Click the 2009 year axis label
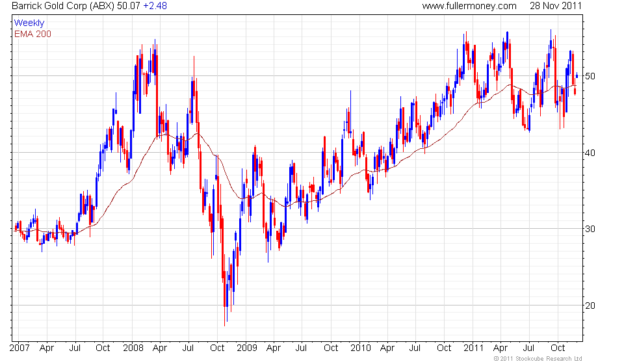 [247, 348]
